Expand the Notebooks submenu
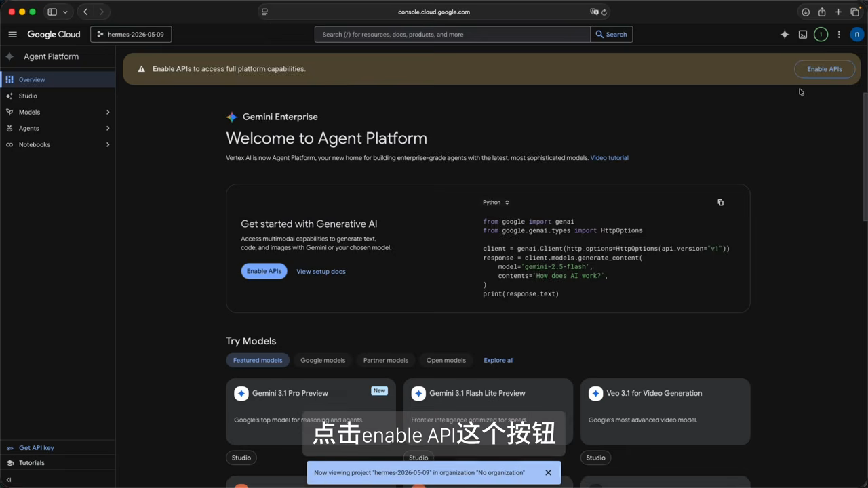Viewport: 868px width, 488px height. [x=108, y=144]
